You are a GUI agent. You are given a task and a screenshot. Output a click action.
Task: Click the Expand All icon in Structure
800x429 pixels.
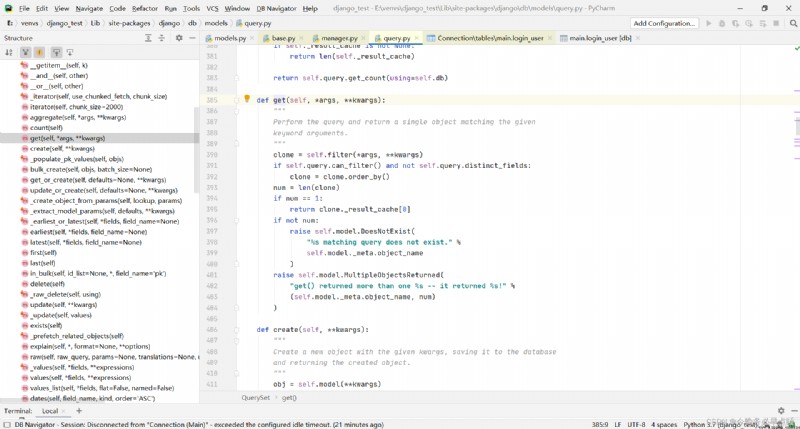(x=148, y=38)
